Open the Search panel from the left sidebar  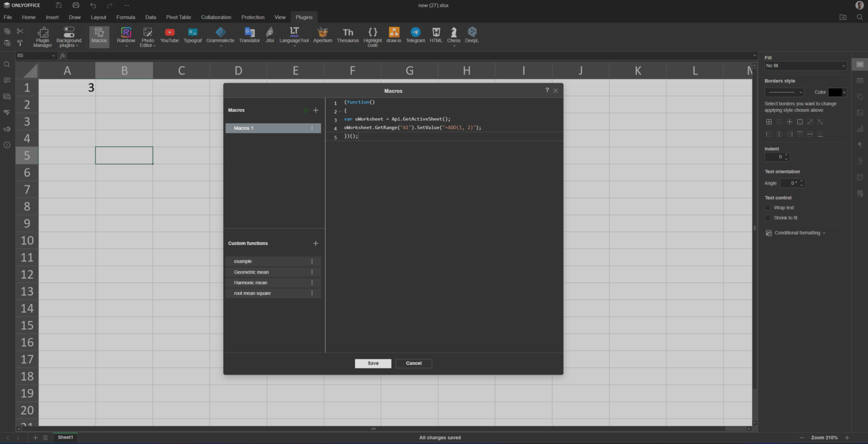[x=7, y=64]
